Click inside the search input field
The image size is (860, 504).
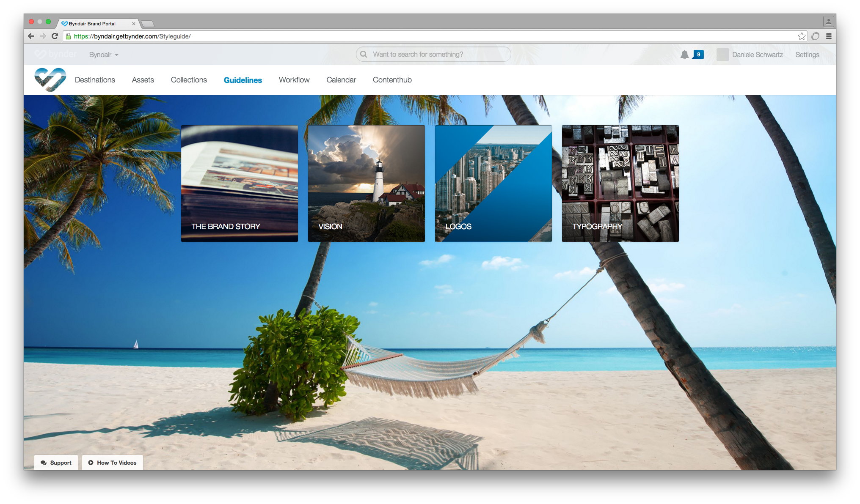pyautogui.click(x=432, y=54)
